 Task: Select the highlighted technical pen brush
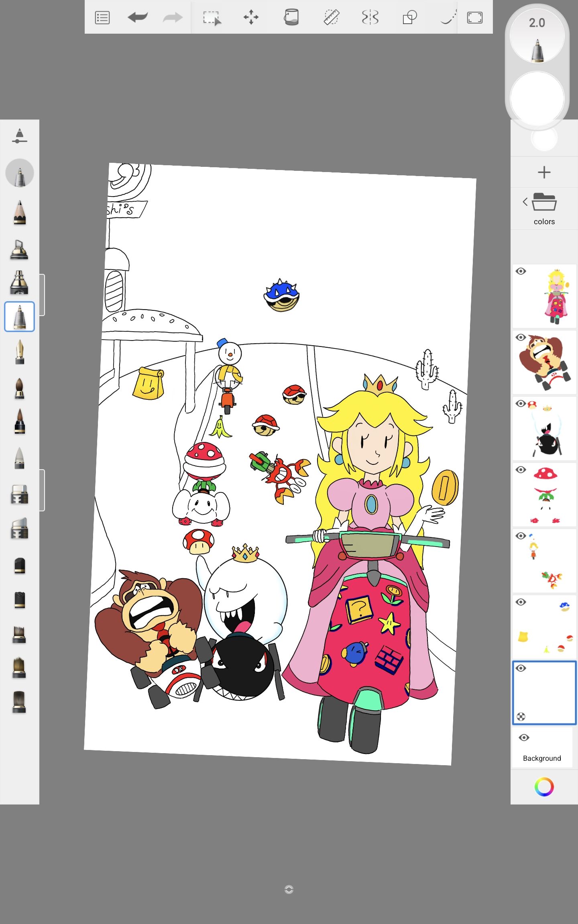[20, 316]
